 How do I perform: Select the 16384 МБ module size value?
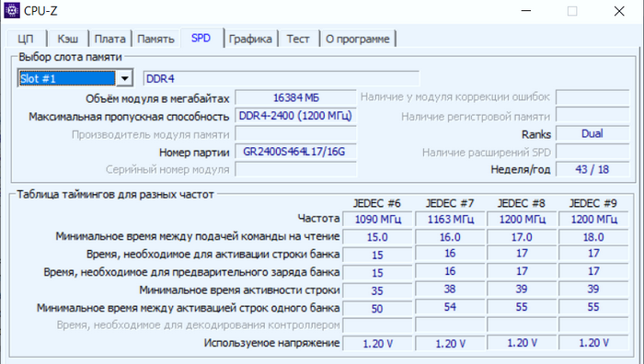tap(295, 97)
